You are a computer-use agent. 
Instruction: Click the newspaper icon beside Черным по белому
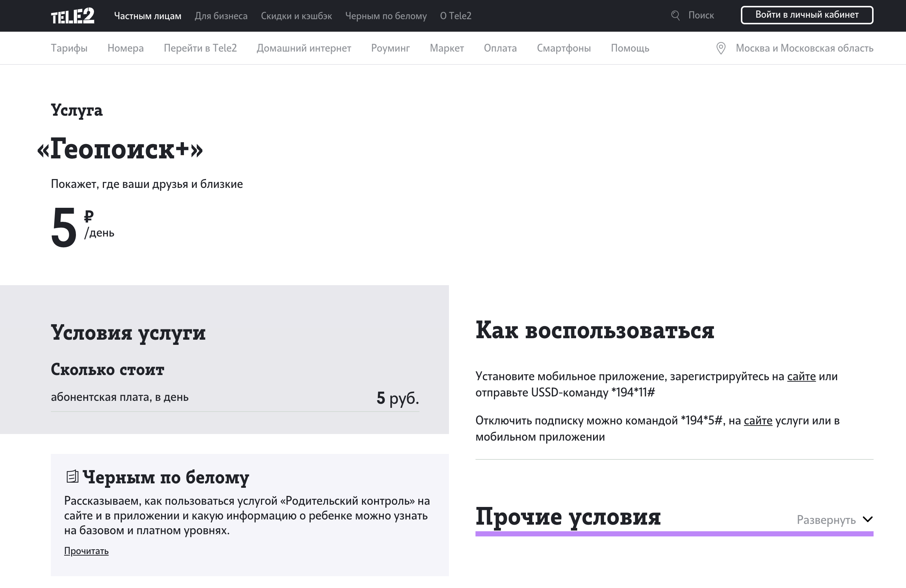[x=72, y=476]
